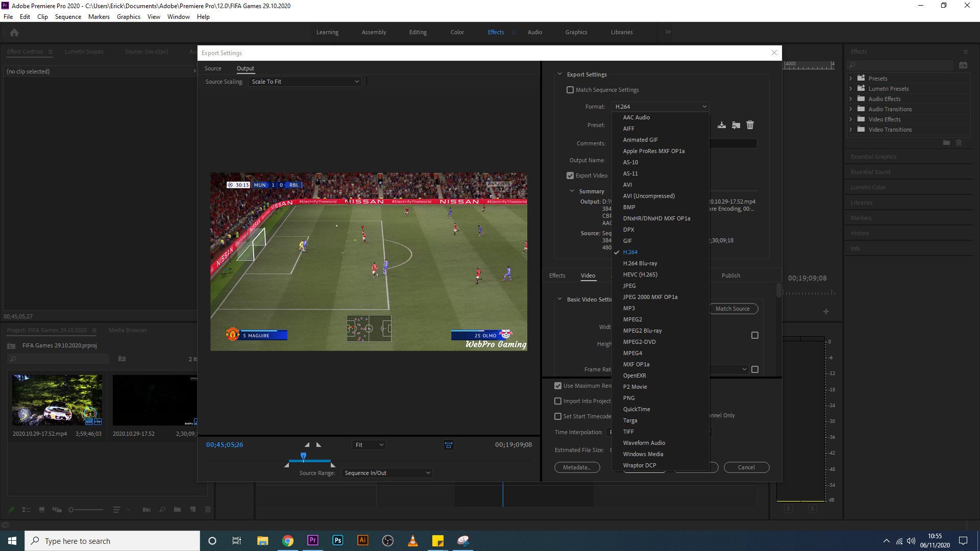
Task: Click the Save Preset icon
Action: pyautogui.click(x=721, y=125)
